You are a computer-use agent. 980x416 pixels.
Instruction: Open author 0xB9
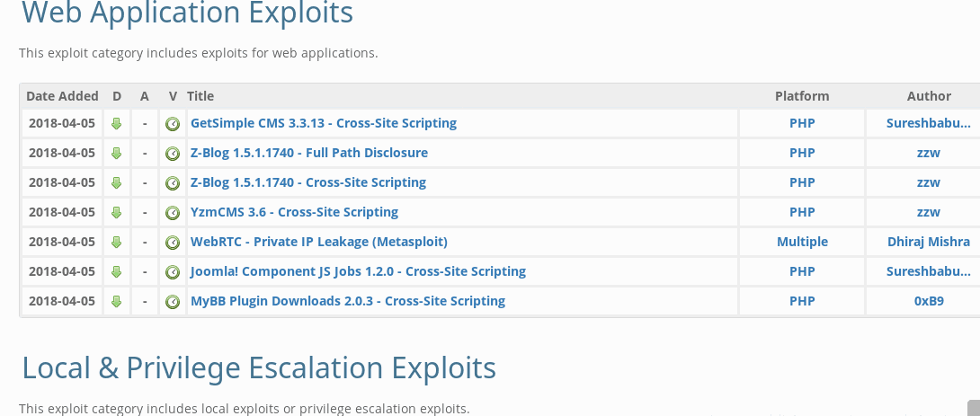pyautogui.click(x=929, y=301)
